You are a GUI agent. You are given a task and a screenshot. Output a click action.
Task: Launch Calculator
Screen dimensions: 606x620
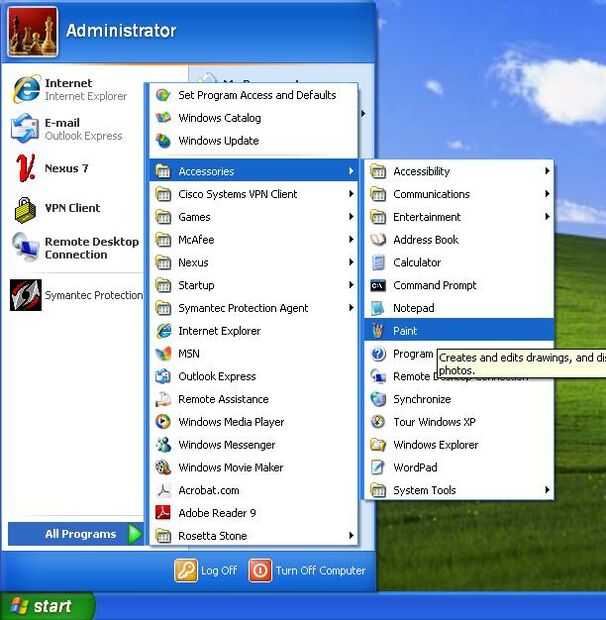pos(459,263)
